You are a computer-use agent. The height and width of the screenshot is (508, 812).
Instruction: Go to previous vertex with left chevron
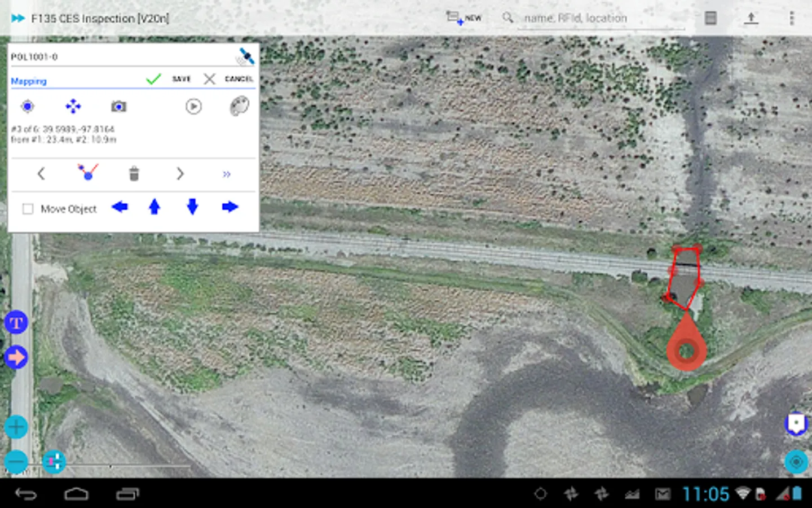41,174
